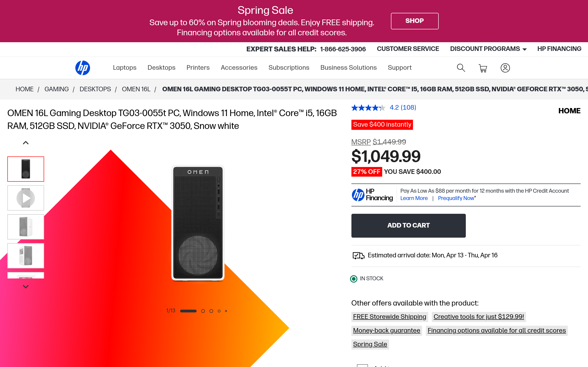Open the Prequalify Now link
The height and width of the screenshot is (367, 588).
(456, 198)
